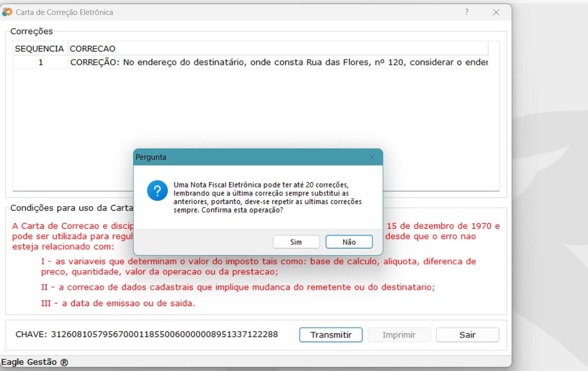Click the blue question mark icon
Viewport: 588px width, 371px height.
(x=157, y=191)
